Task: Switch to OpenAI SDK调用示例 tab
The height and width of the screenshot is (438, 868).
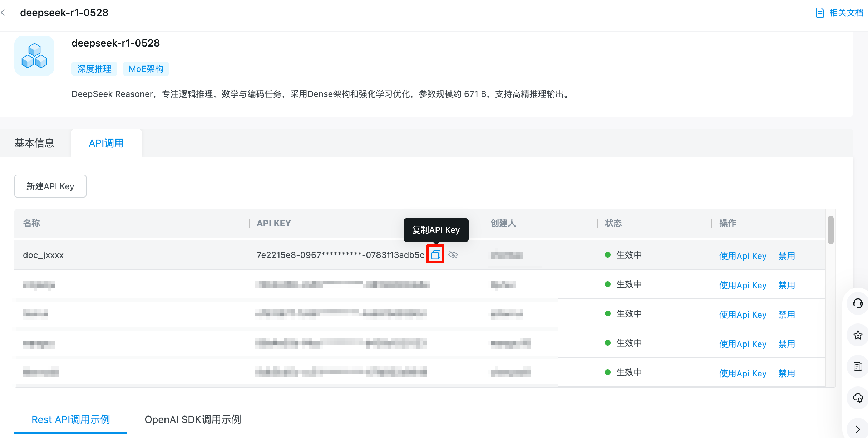Action: [193, 419]
